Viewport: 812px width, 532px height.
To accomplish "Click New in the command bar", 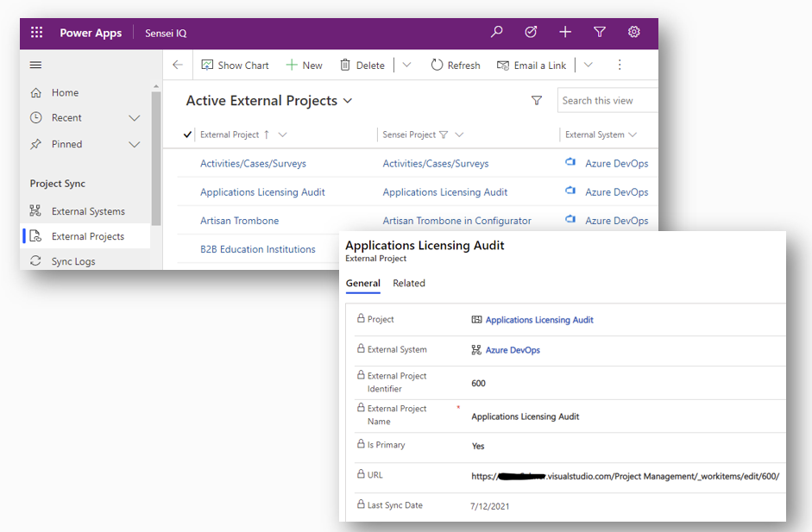I will (x=304, y=66).
